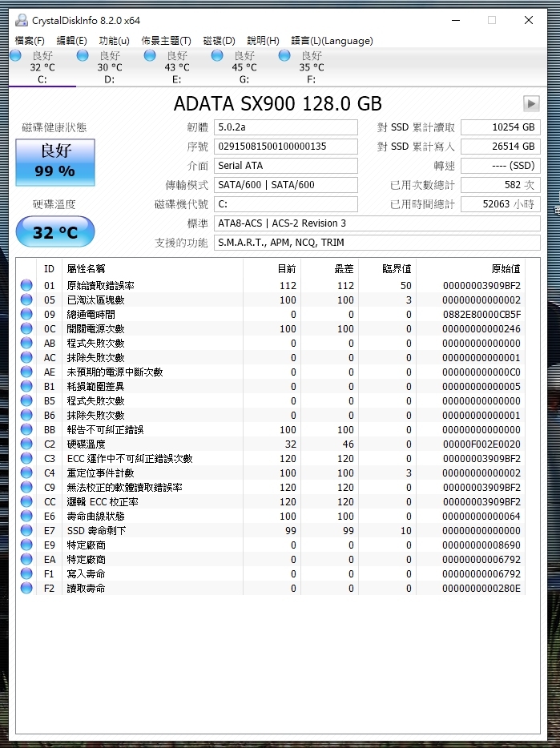The image size is (560, 748).
Task: Click status circle for E9 特定廠商 row
Action: [x=26, y=545]
